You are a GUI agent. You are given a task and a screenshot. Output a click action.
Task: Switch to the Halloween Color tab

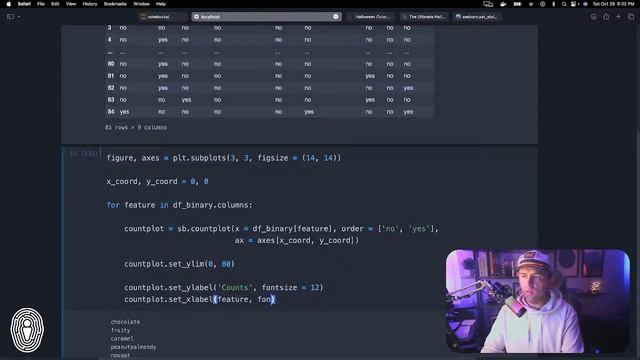point(372,17)
